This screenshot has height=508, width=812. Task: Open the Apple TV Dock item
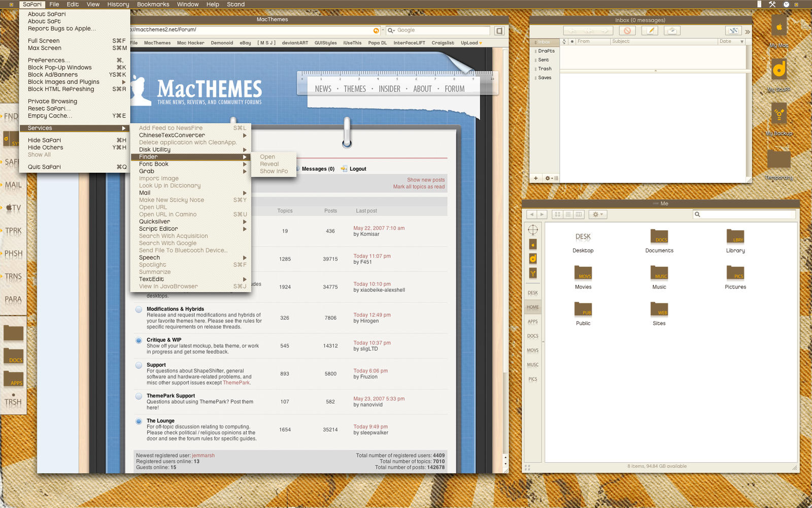coord(13,208)
